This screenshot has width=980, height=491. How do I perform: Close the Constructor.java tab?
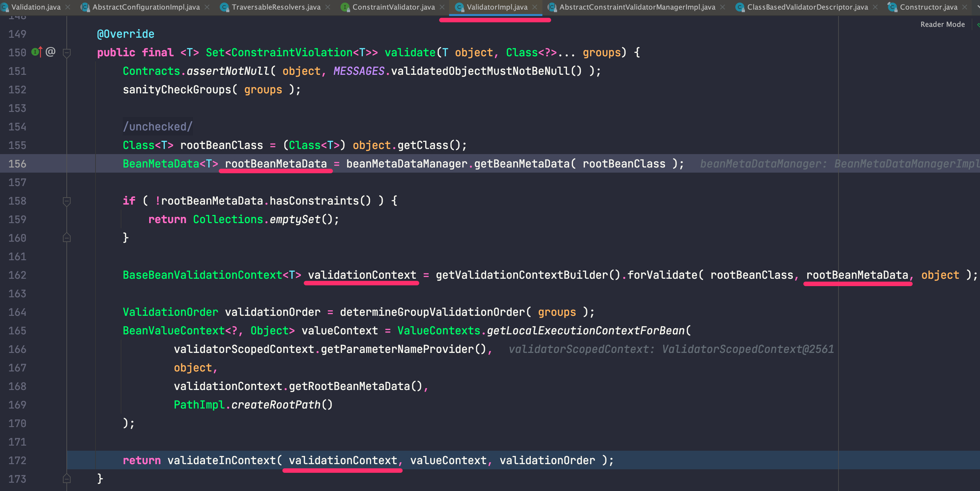click(964, 7)
